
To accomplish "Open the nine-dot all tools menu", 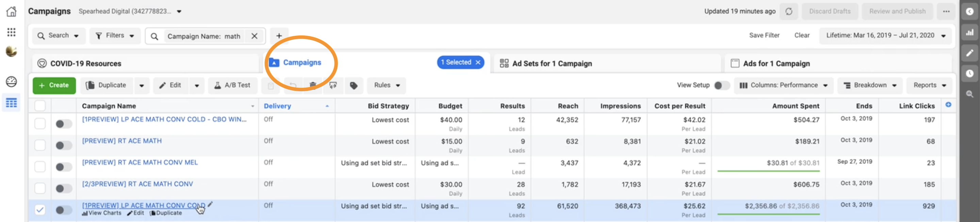I will click(x=12, y=32).
